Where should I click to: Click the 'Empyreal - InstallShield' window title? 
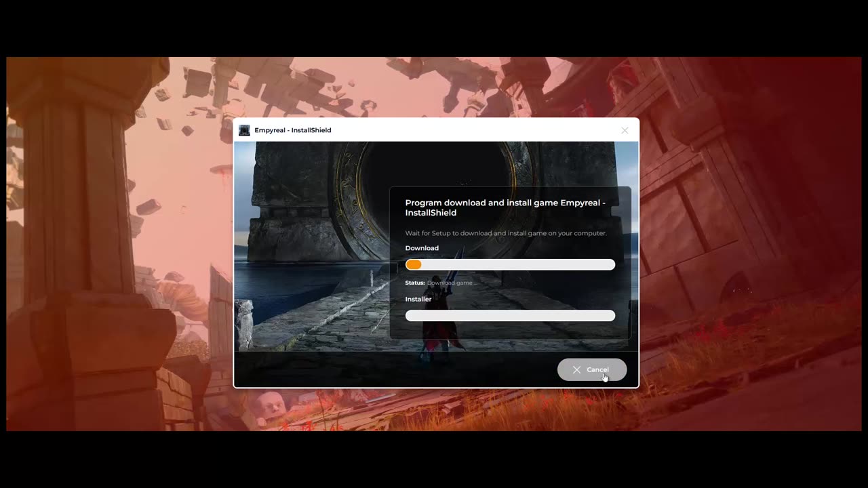pyautogui.click(x=293, y=130)
